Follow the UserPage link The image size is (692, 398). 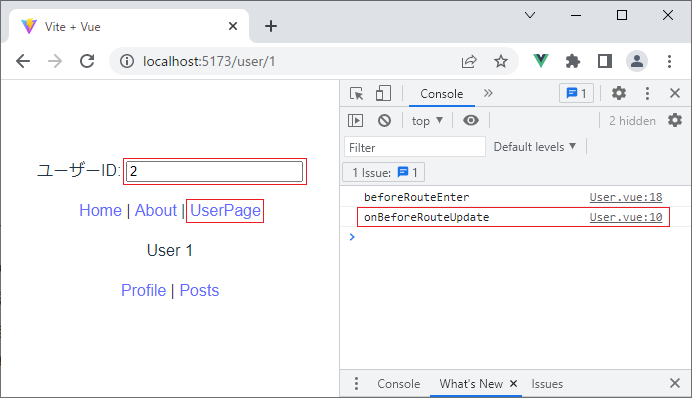pyautogui.click(x=225, y=211)
